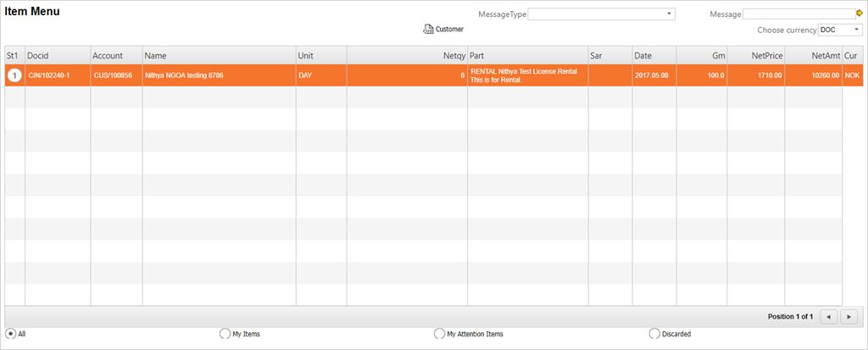Go to previous page with left arrow
Viewport: 868px width, 350px height.
click(x=828, y=317)
